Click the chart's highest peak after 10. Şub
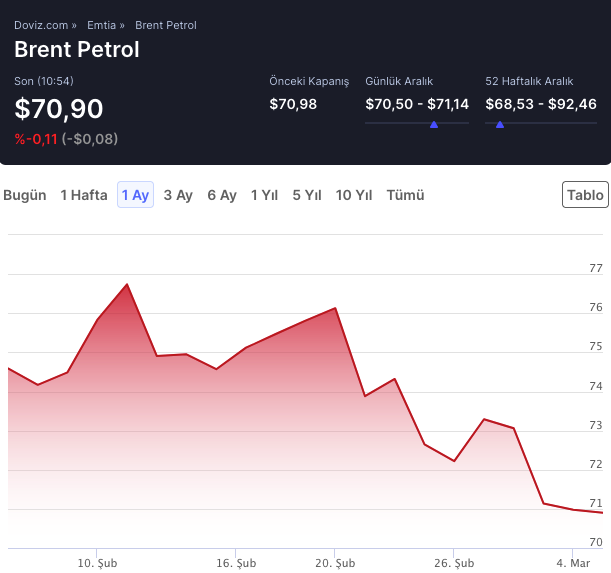 tap(127, 285)
